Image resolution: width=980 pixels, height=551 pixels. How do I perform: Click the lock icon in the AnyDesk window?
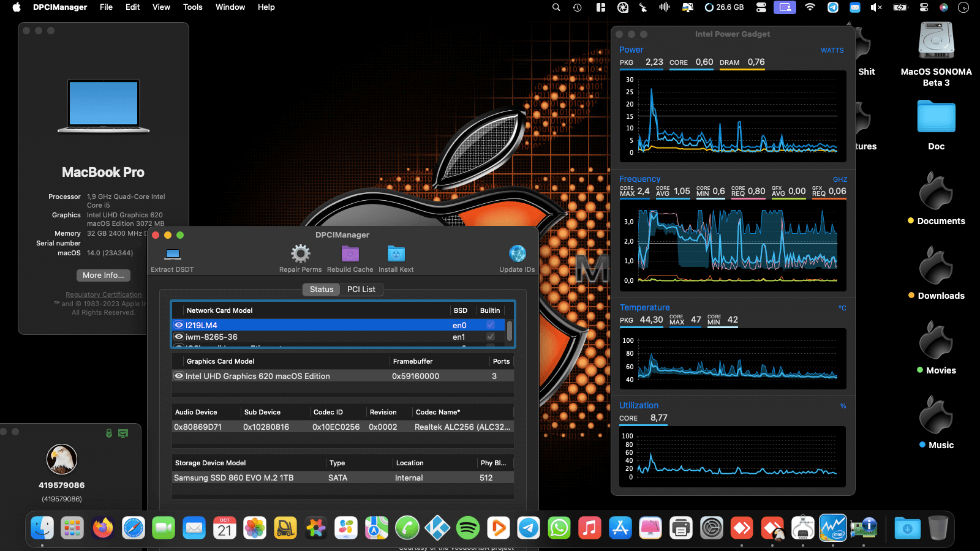(x=109, y=433)
